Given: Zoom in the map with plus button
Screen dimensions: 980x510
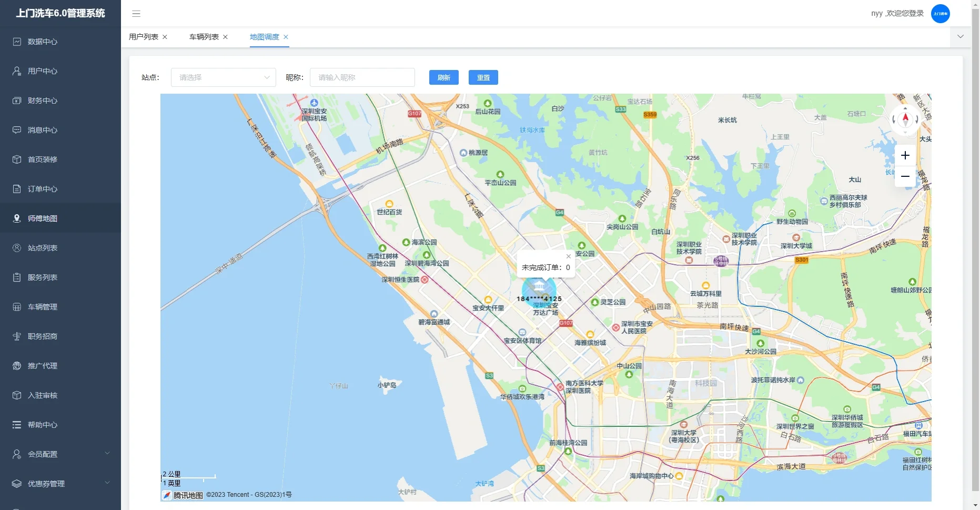Looking at the screenshot, I should (905, 155).
